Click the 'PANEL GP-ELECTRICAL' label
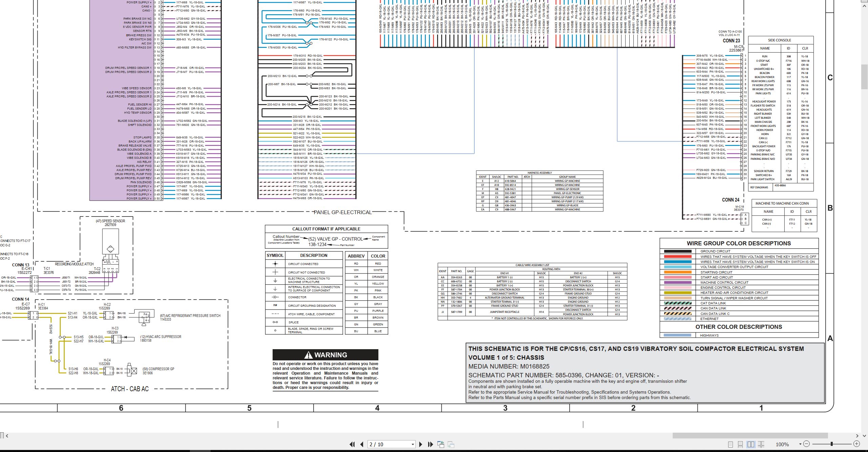Screen dimensions: 868x452 pos(342,212)
